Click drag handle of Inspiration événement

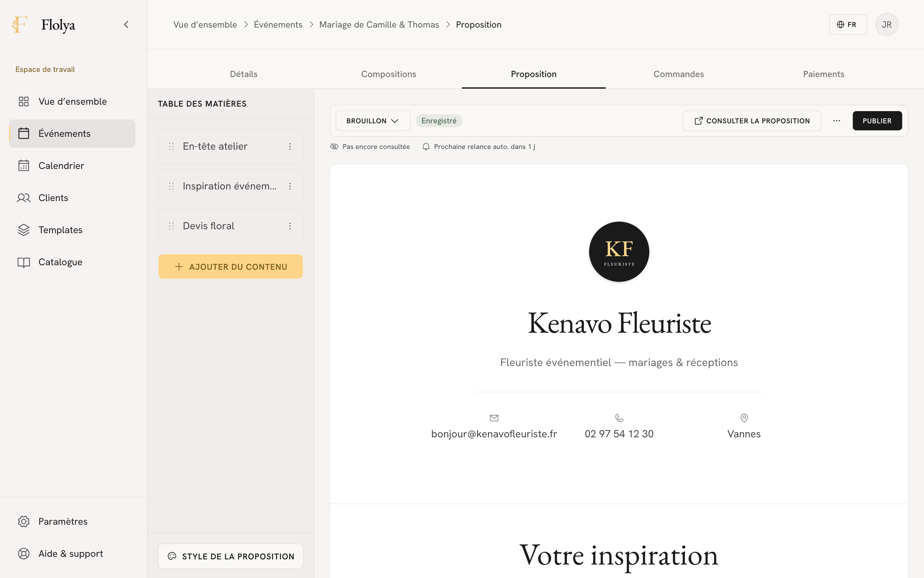(x=171, y=186)
